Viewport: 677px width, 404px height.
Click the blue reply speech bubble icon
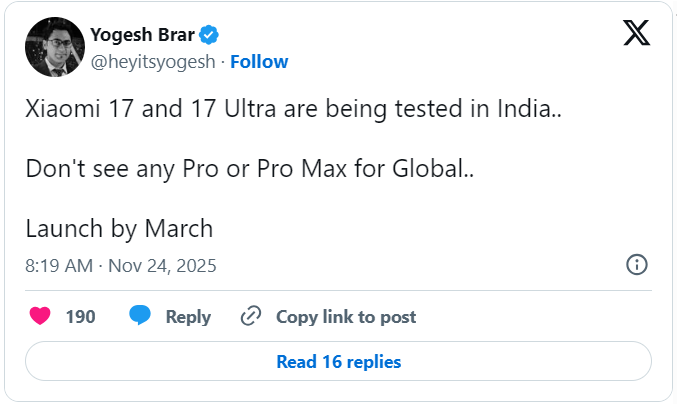click(x=140, y=317)
